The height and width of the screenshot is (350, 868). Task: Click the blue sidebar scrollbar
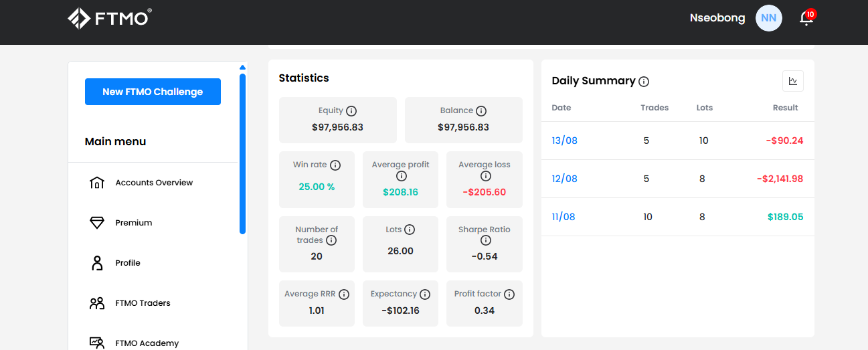(242, 154)
